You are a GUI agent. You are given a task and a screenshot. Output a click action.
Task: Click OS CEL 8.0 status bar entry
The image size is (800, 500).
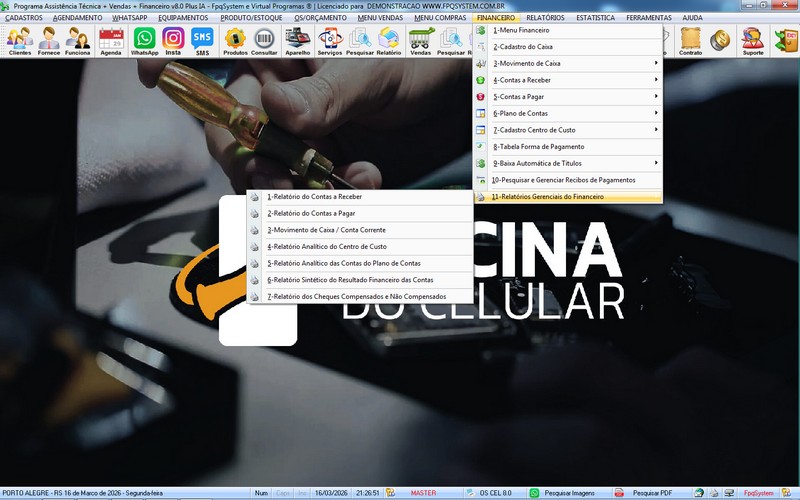pyautogui.click(x=495, y=493)
